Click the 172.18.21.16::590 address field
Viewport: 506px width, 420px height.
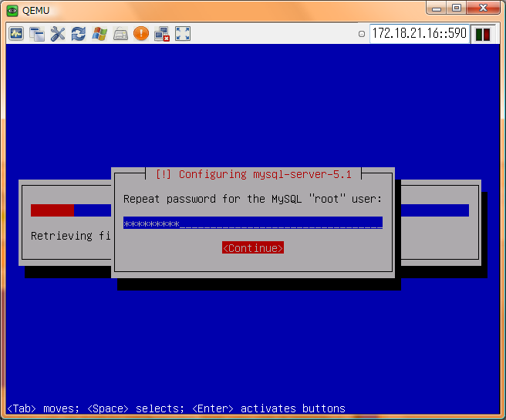point(419,33)
